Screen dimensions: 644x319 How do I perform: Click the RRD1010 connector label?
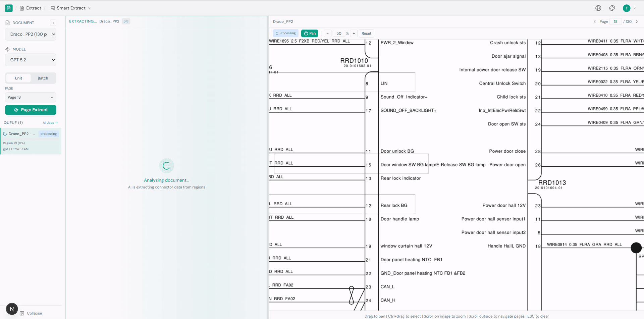point(354,61)
